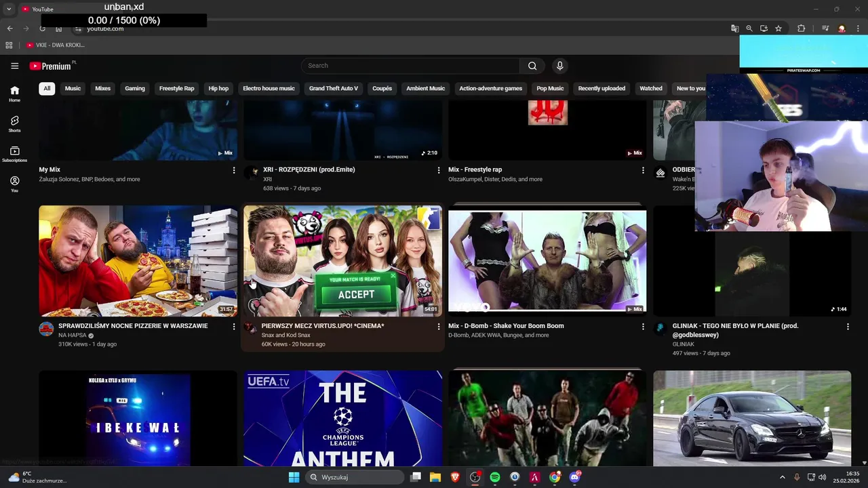Open Brave browser from the taskbar
Image resolution: width=868 pixels, height=488 pixels.
coord(455,477)
